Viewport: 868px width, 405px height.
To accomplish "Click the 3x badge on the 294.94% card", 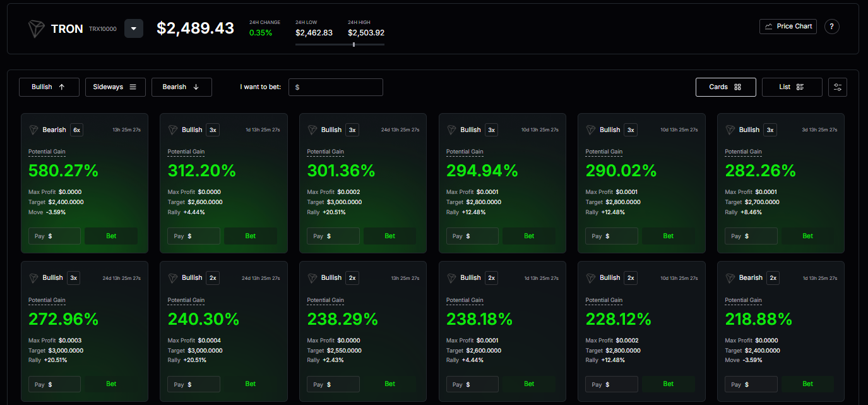I will point(492,130).
